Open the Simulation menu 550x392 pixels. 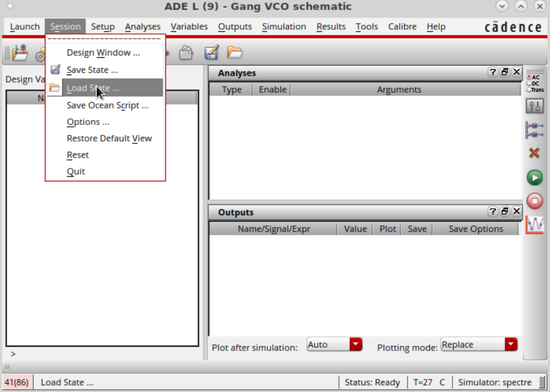284,27
